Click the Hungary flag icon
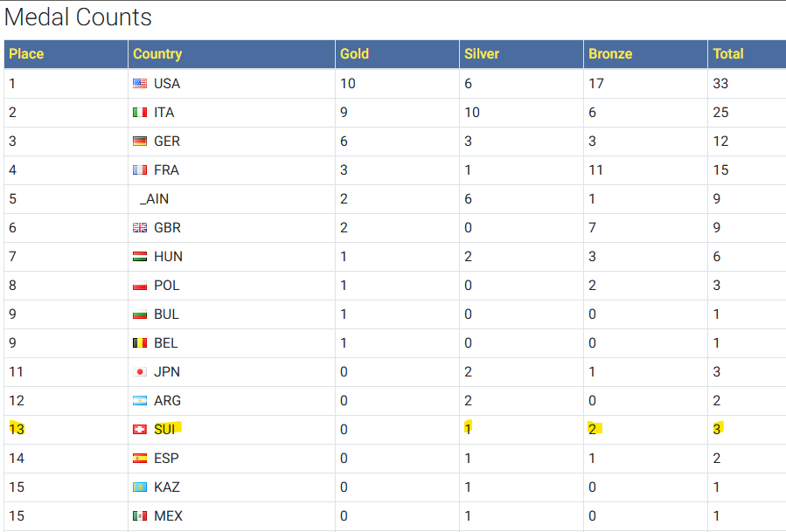 (x=140, y=257)
